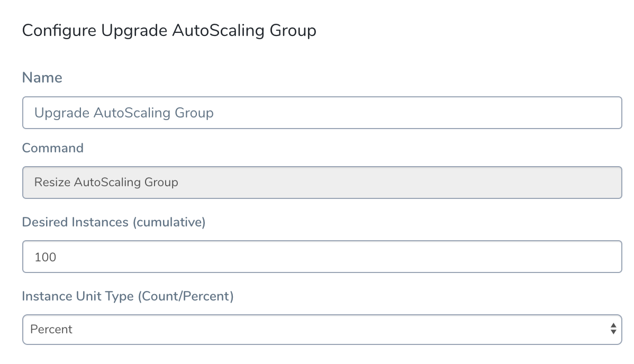Screen dimensions: 634x364
Task: Click the Resize AutoScaling Group text
Action: click(x=106, y=183)
